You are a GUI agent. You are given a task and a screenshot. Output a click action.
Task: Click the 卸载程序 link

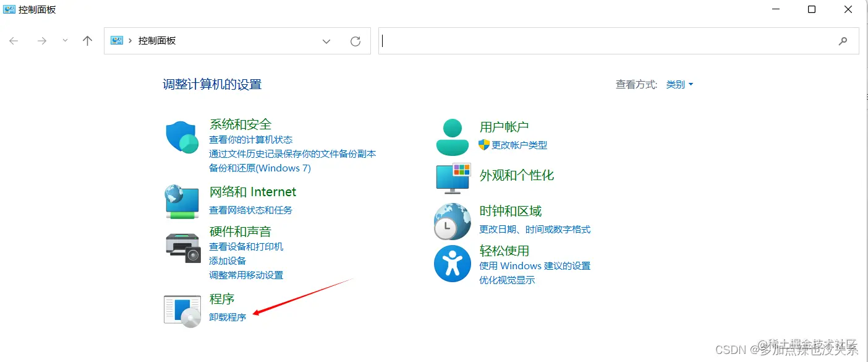pyautogui.click(x=228, y=316)
